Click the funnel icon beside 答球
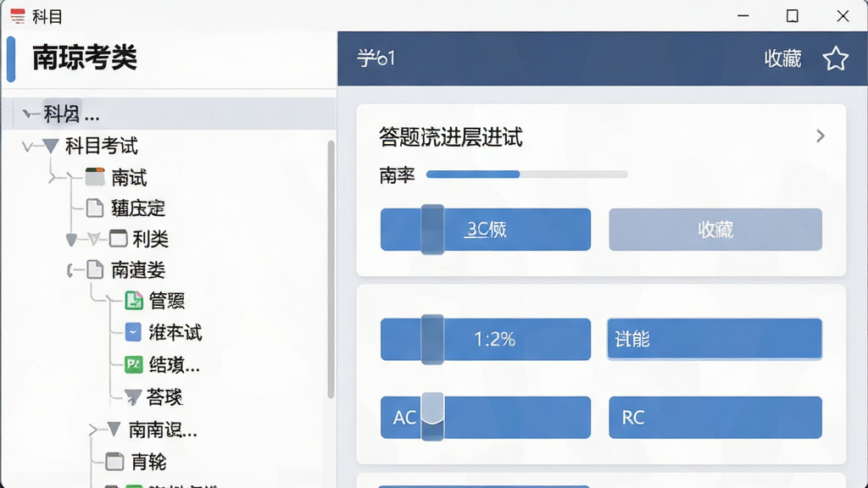 coord(133,396)
